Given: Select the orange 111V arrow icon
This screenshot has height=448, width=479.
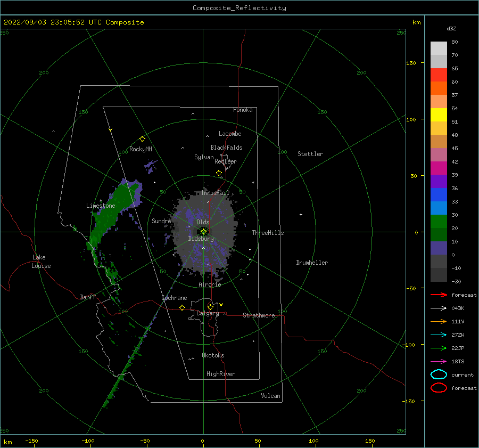Looking at the screenshot, I should [x=439, y=321].
